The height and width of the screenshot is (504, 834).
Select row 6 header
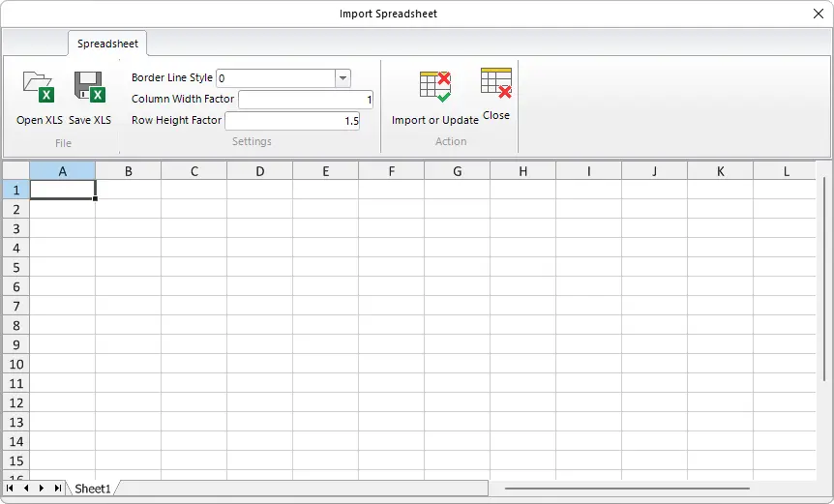point(16,286)
